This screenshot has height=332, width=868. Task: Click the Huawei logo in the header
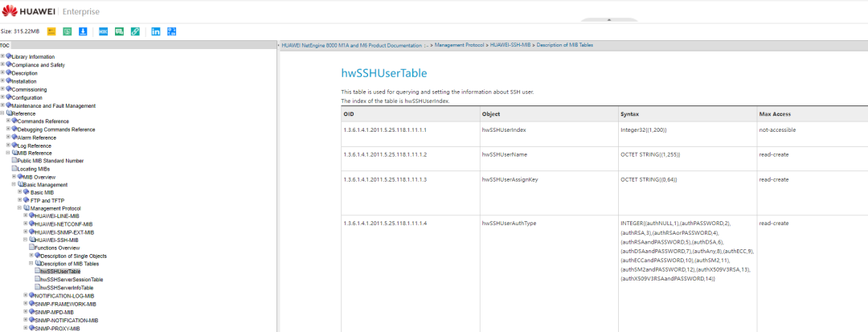pos(28,11)
